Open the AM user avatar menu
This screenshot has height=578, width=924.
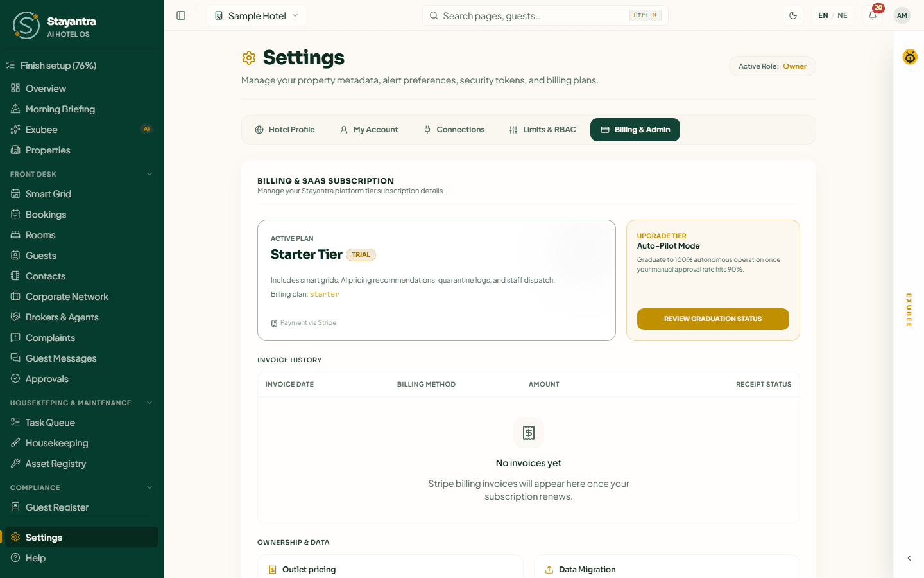tap(902, 15)
